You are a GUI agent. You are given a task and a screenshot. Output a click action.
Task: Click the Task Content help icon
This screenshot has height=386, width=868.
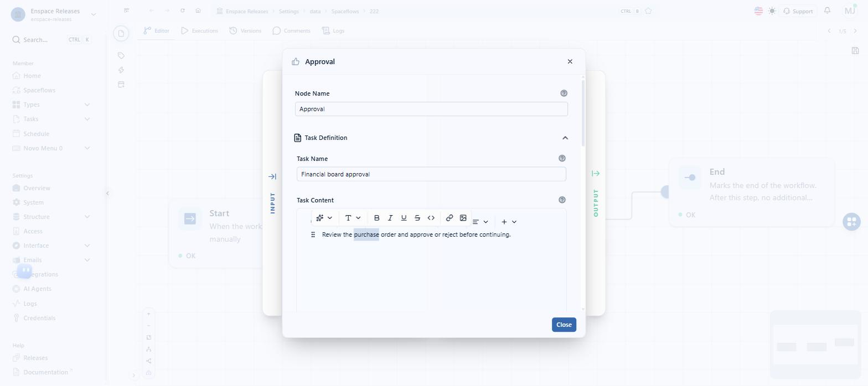pyautogui.click(x=562, y=200)
